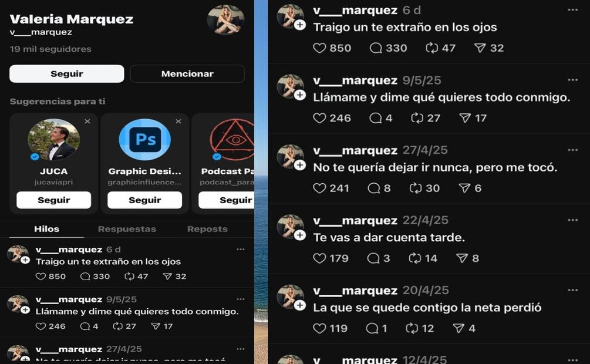Switch to the Respuestas tab
Image resolution: width=590 pixels, height=364 pixels.
[x=127, y=229]
